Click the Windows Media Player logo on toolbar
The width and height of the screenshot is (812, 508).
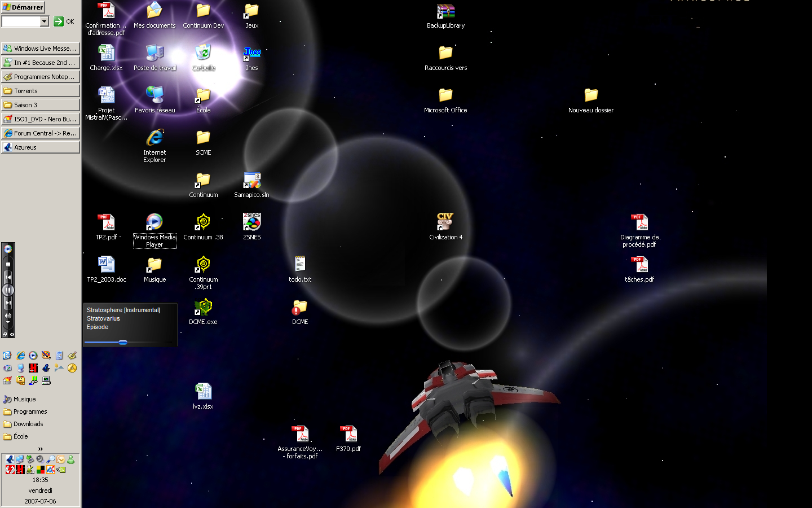click(x=8, y=248)
